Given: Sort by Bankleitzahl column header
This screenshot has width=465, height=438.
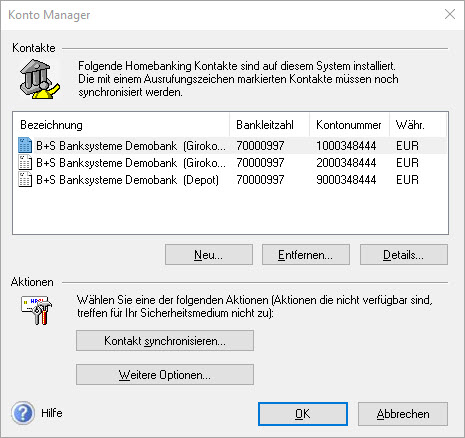Looking at the screenshot, I should [x=269, y=125].
